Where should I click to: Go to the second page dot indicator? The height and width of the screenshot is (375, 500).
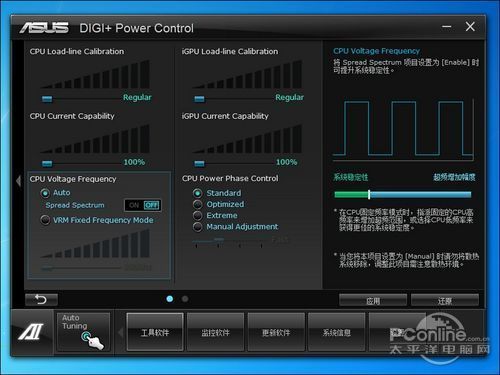point(185,299)
